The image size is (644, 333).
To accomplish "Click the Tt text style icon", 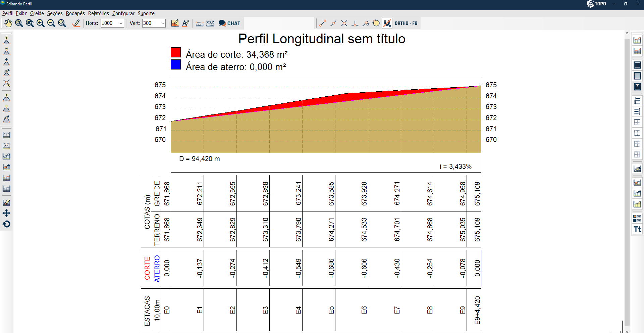I will 637,229.
